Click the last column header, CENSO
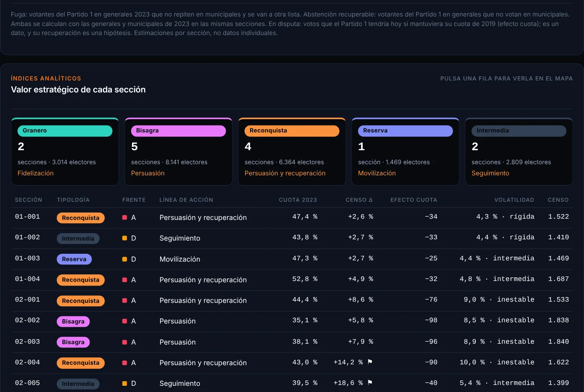 click(558, 200)
